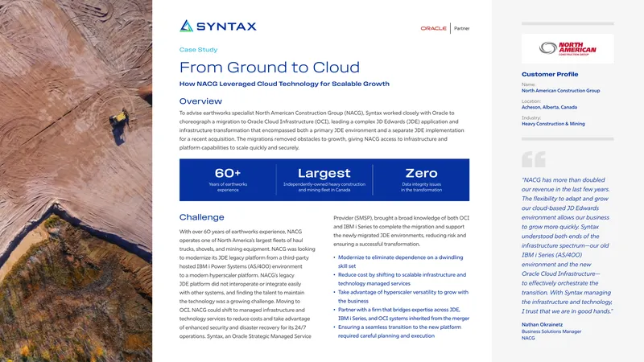This screenshot has width=644, height=362.
Task: Click "North American Construction Group" name value
Action: pyautogui.click(x=560, y=91)
